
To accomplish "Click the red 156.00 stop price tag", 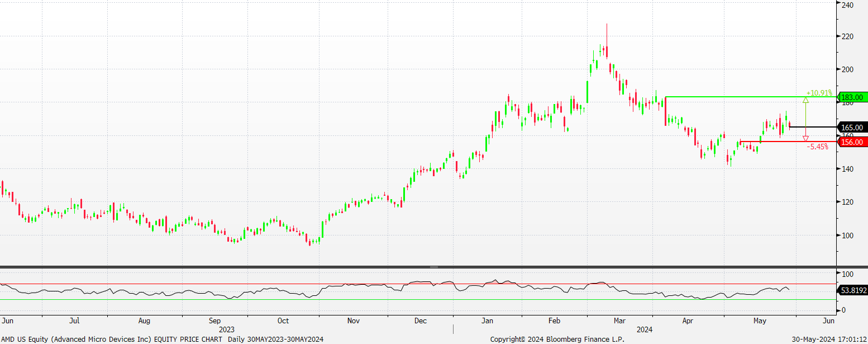I will tap(853, 142).
